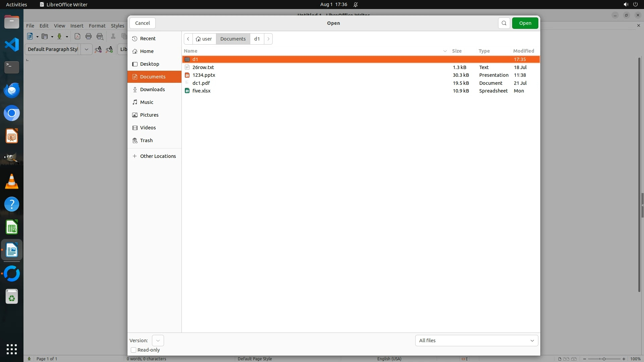Screen dimensions: 644x362
Task: Launch Visual Studio Code from the dock
Action: pyautogui.click(x=12, y=45)
